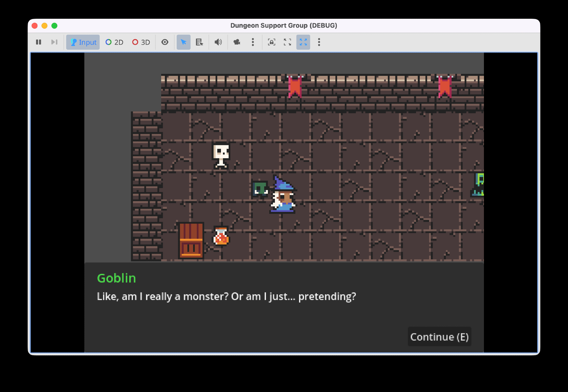Click the lock aspect embed icon

[x=272, y=42]
